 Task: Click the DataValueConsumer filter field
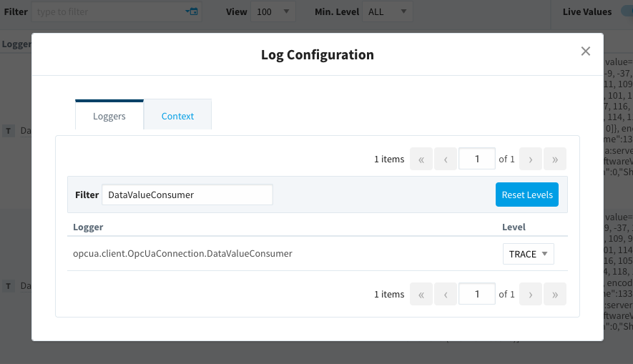[187, 195]
